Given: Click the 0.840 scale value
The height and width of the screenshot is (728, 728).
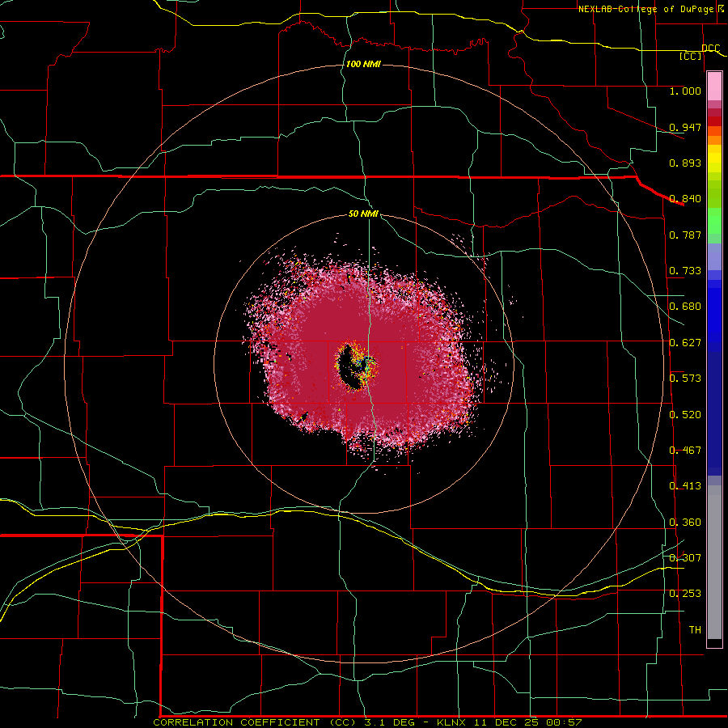Looking at the screenshot, I should click(685, 199).
